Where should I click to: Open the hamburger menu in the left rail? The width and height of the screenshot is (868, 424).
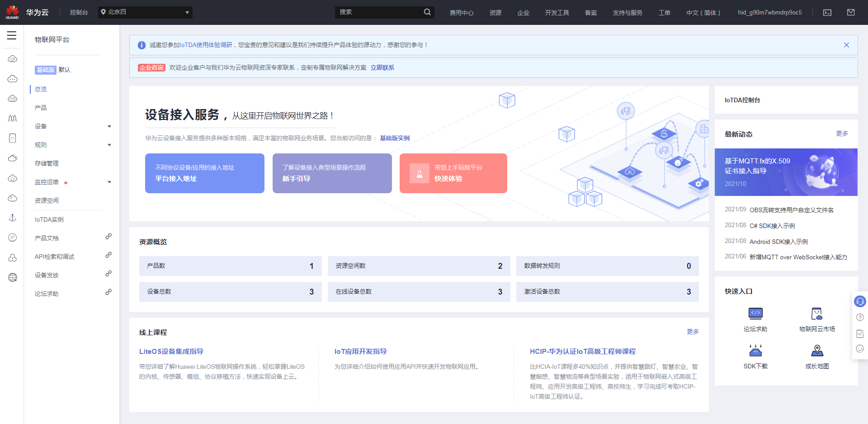pyautogui.click(x=12, y=35)
